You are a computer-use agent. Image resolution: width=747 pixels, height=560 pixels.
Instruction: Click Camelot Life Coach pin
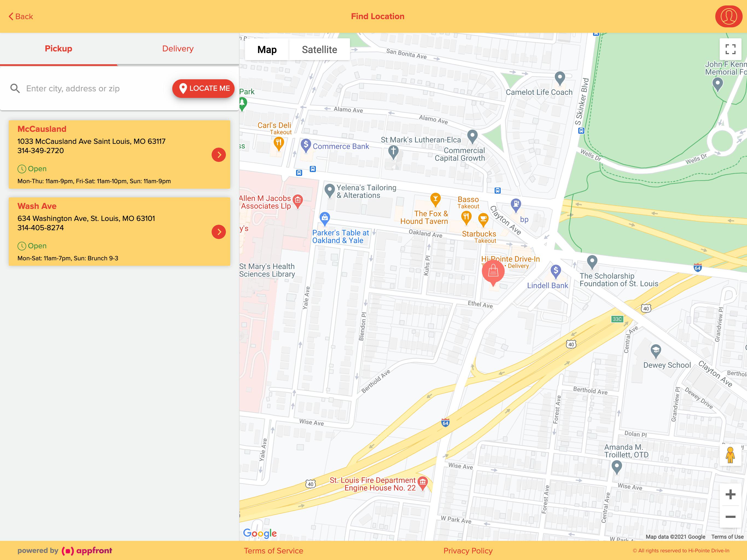click(560, 78)
